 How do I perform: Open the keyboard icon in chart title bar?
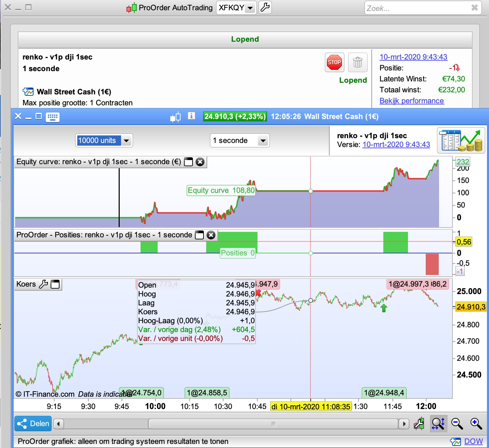pos(53,117)
